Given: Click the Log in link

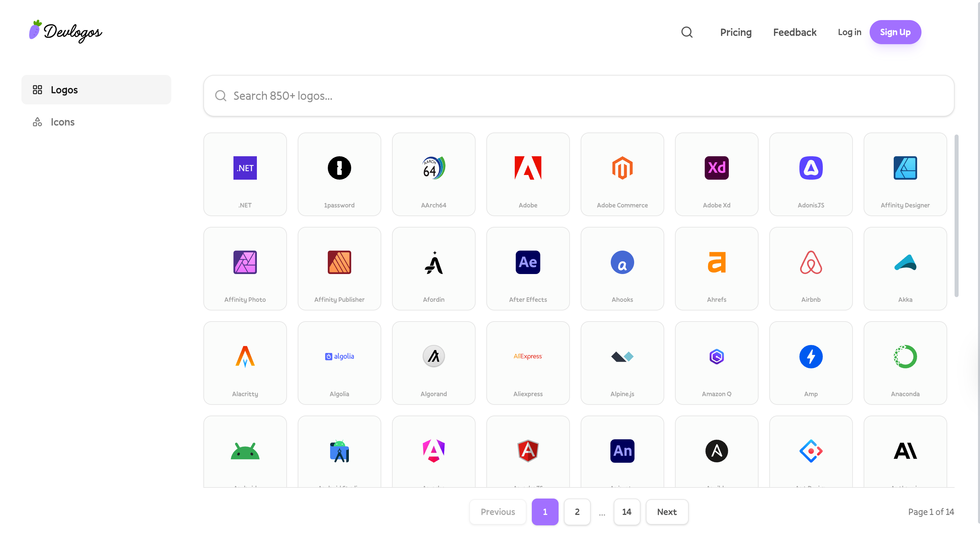Looking at the screenshot, I should [850, 32].
